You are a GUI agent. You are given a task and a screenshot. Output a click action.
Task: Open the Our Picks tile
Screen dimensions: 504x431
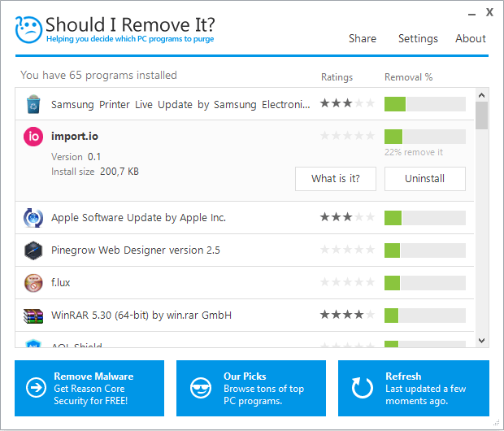click(251, 388)
